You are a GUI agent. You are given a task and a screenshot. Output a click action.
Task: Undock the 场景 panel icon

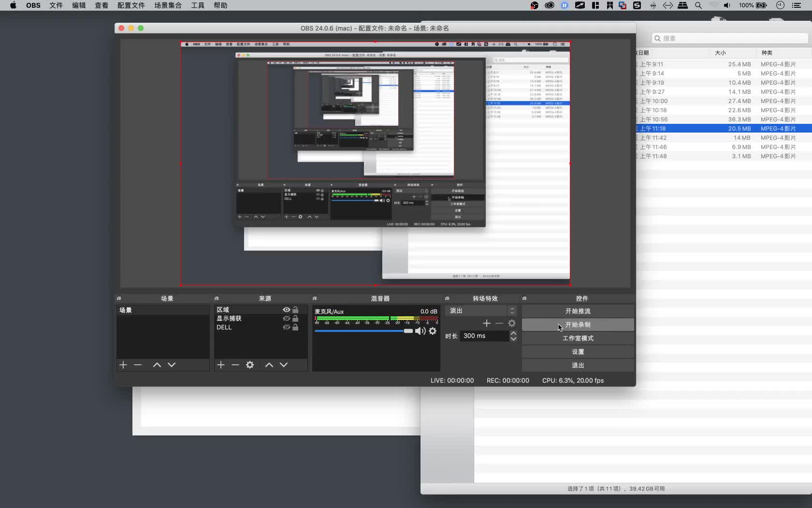119,299
